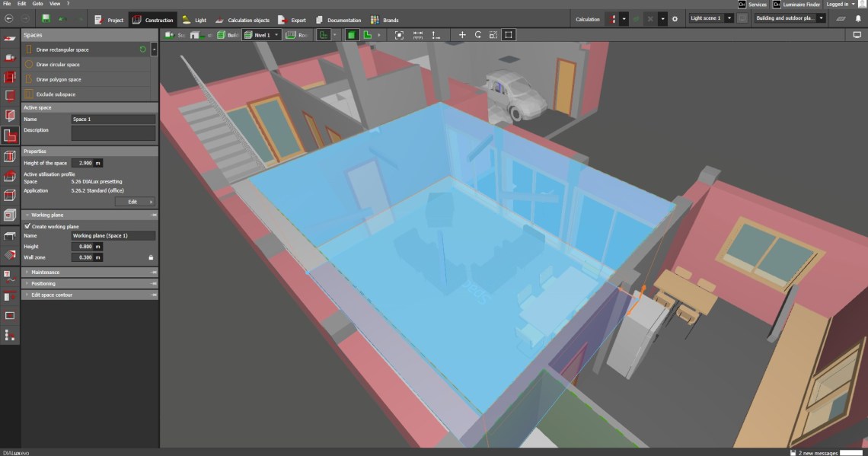Click the Luminaire Finder icon

777,5
